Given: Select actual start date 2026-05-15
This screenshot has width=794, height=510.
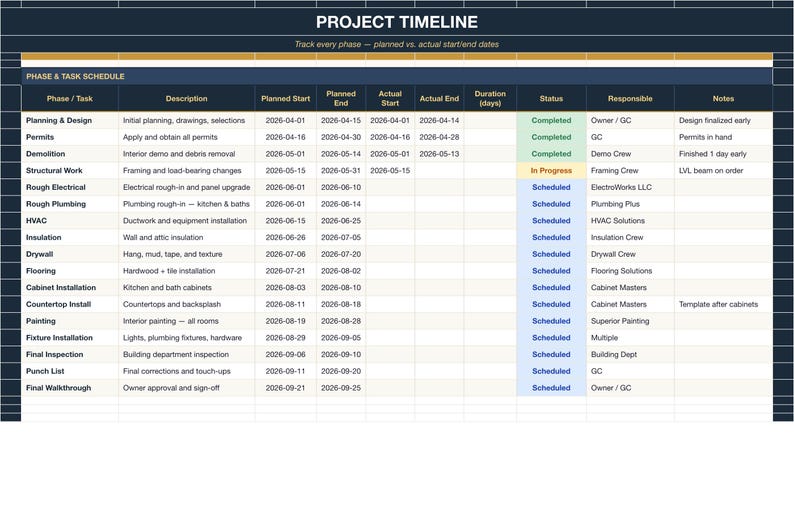Looking at the screenshot, I should [390, 170].
